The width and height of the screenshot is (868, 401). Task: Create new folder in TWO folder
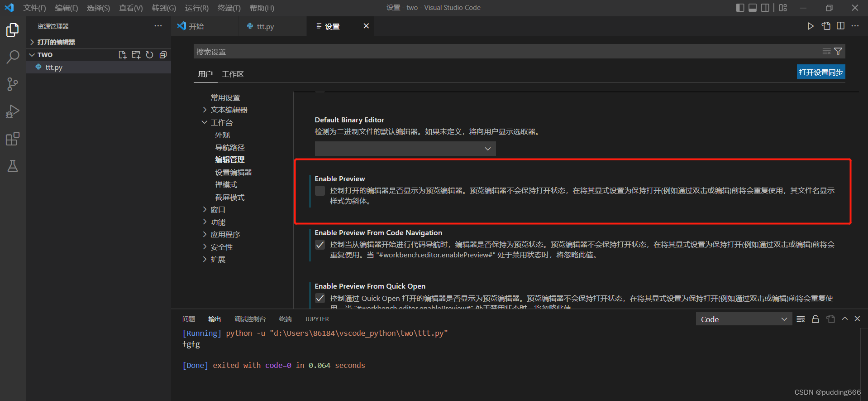point(136,55)
